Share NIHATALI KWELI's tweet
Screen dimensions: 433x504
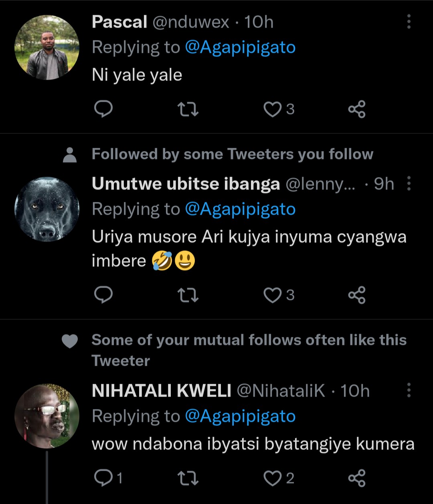[x=356, y=478]
